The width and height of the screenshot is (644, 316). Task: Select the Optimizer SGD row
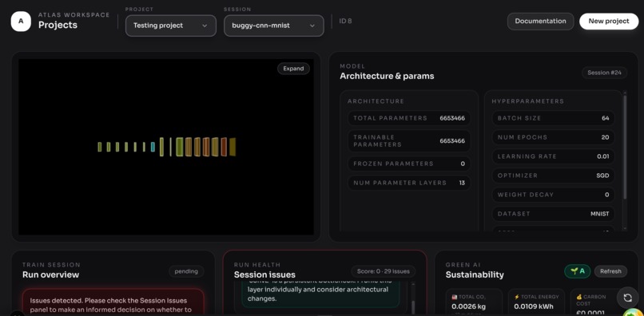(x=553, y=176)
